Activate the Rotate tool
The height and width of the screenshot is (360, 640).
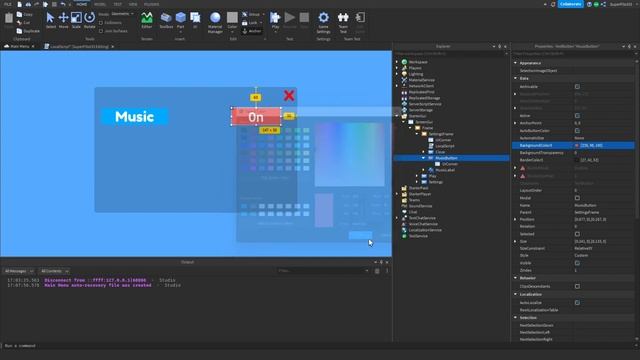[89, 20]
